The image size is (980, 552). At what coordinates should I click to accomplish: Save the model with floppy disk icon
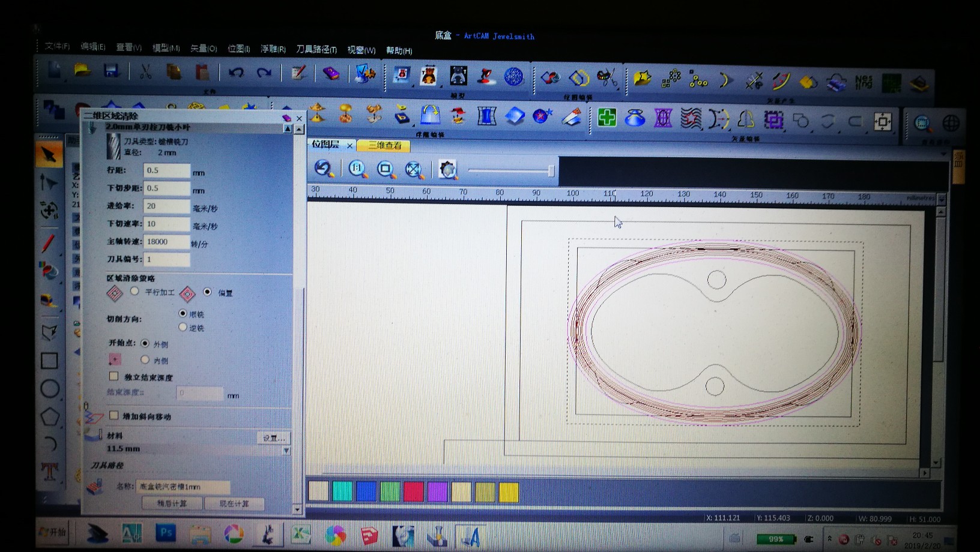point(111,71)
